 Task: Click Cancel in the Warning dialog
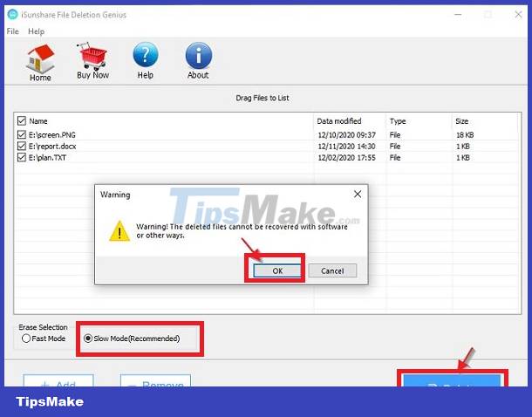[x=332, y=270]
